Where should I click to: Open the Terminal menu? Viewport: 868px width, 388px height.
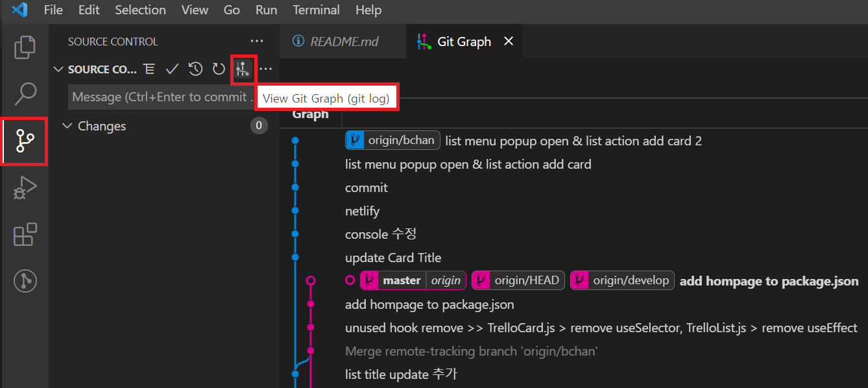coord(317,10)
